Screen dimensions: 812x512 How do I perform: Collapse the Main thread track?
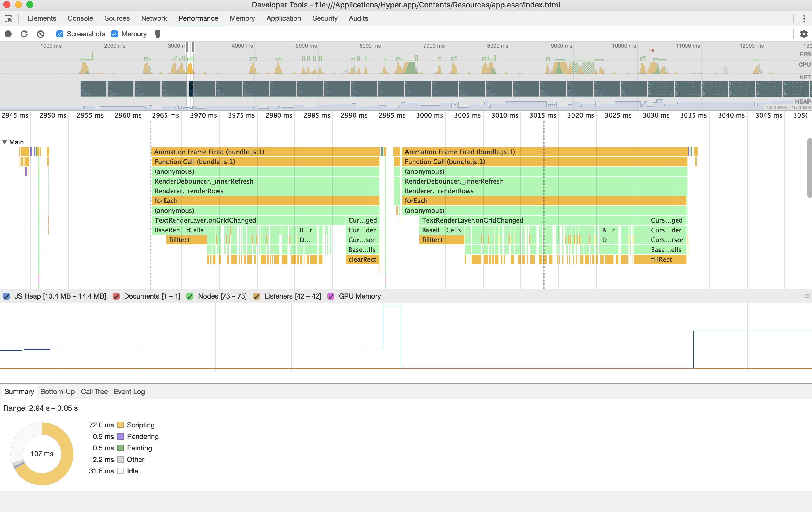click(5, 142)
